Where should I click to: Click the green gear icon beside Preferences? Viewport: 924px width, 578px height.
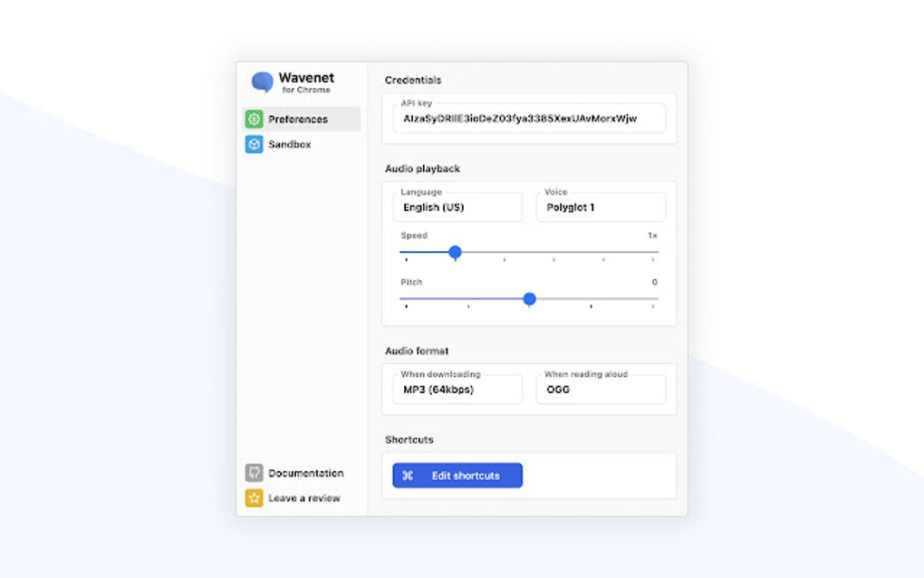255,119
